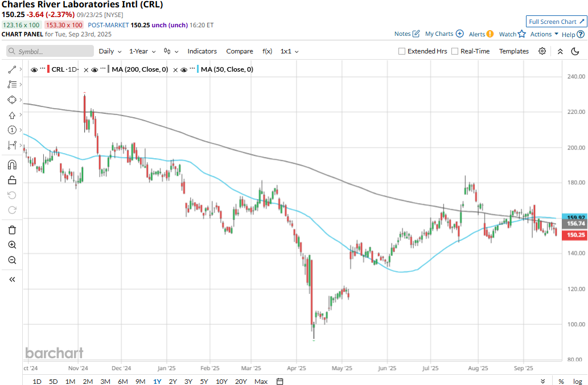
Task: Open chart settings gear
Action: pyautogui.click(x=542, y=51)
